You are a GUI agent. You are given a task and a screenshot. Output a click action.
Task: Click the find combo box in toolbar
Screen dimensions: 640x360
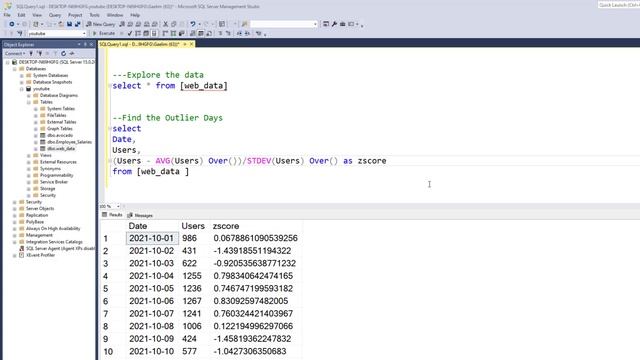284,24
